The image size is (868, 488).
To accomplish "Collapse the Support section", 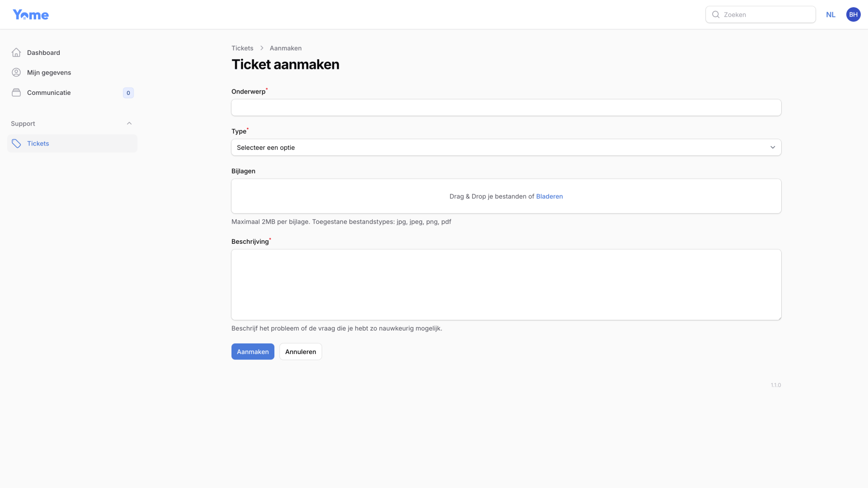I will pos(129,123).
